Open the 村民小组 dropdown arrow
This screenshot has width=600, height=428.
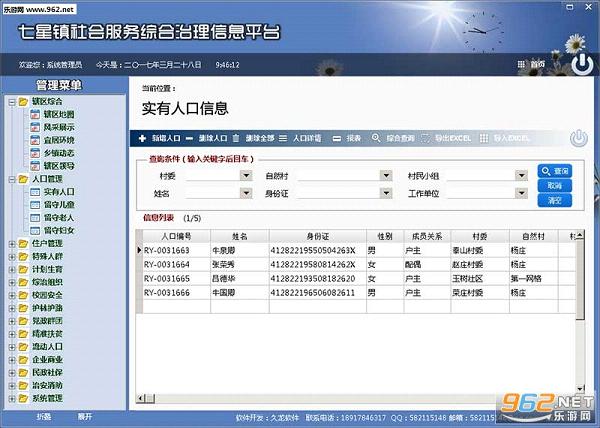point(521,176)
